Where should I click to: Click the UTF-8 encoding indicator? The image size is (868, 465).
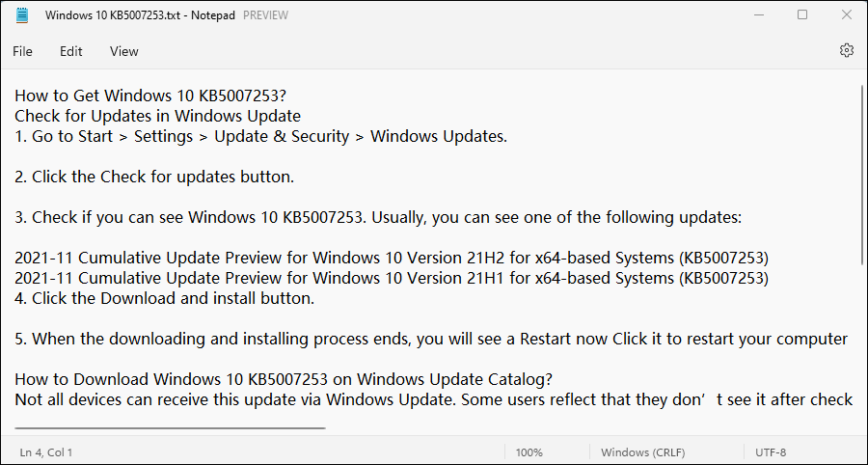(771, 451)
